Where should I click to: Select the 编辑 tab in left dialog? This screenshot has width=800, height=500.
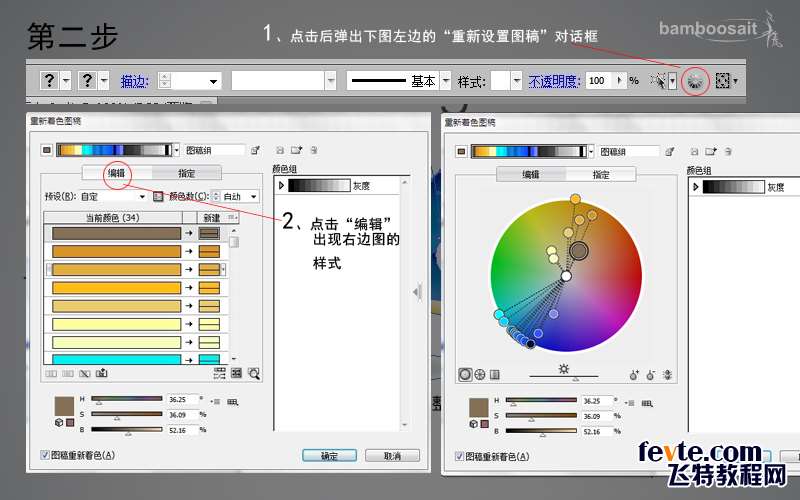coord(117,173)
